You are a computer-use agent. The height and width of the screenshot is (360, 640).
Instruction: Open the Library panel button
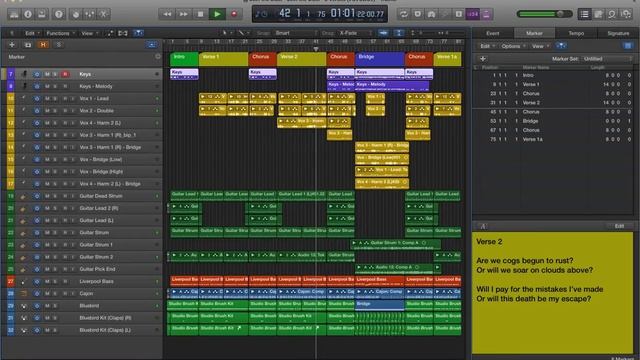click(x=14, y=14)
